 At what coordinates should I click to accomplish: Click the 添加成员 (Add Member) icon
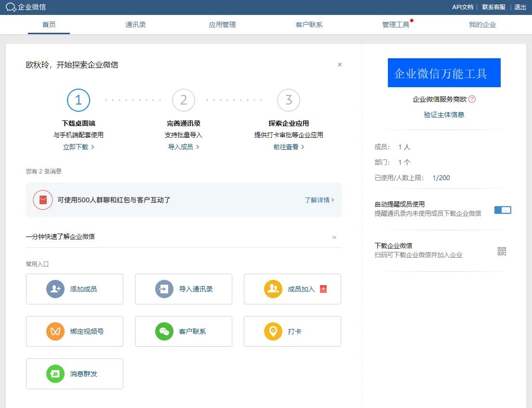[55, 289]
